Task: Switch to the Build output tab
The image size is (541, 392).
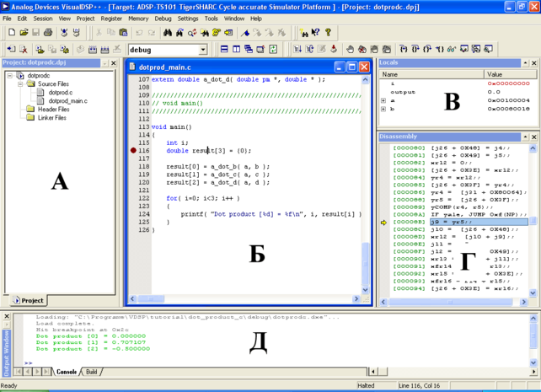Action: 91,372
